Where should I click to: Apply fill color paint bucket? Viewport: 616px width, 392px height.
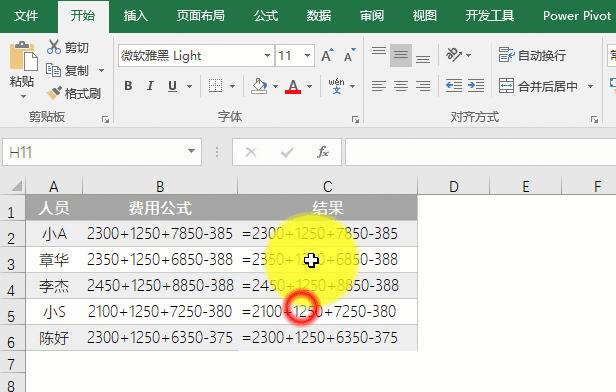pyautogui.click(x=259, y=86)
